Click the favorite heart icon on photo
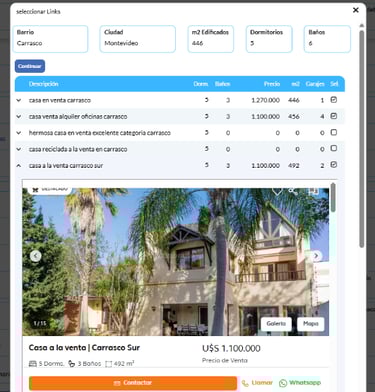This screenshot has height=392, width=375. 277,191
